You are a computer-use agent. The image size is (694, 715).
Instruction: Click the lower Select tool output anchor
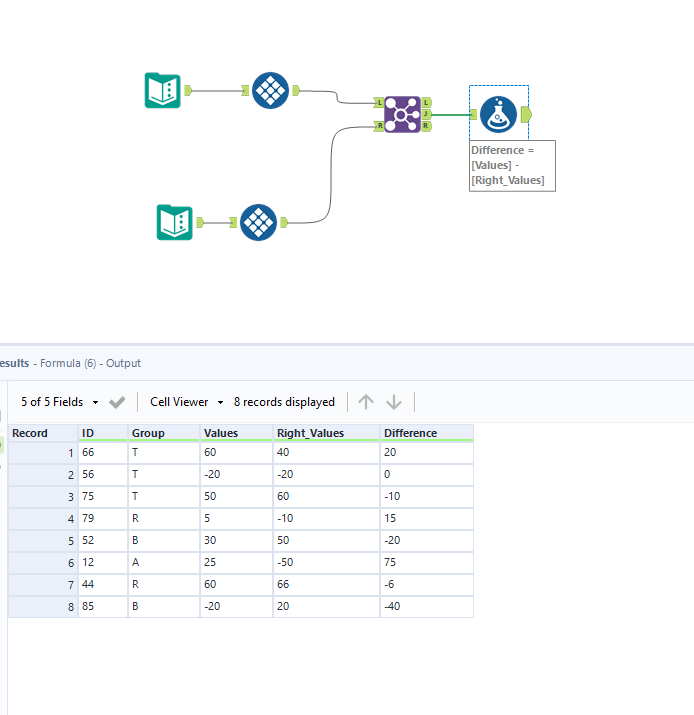(284, 222)
